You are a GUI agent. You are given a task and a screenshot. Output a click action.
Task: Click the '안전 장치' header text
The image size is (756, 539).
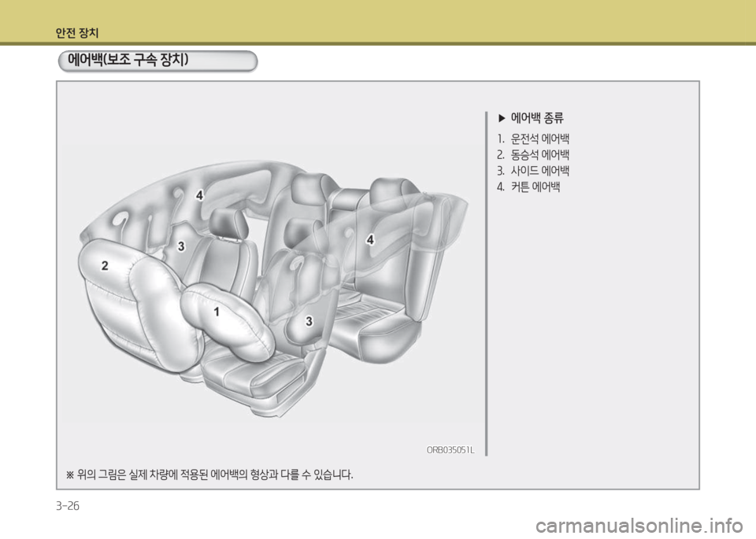(77, 33)
